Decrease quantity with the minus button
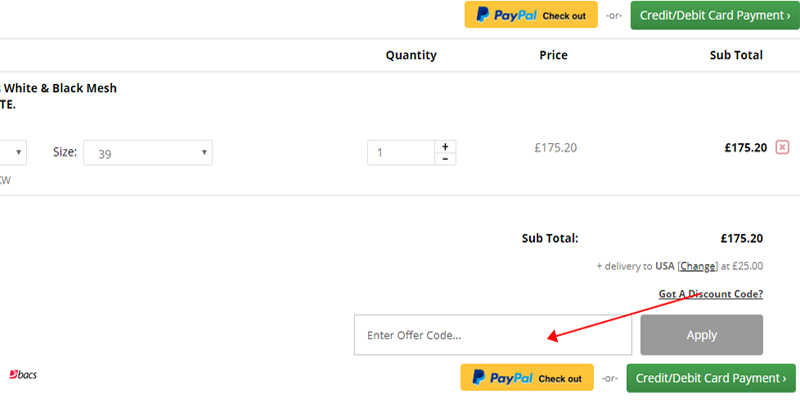 [445, 159]
